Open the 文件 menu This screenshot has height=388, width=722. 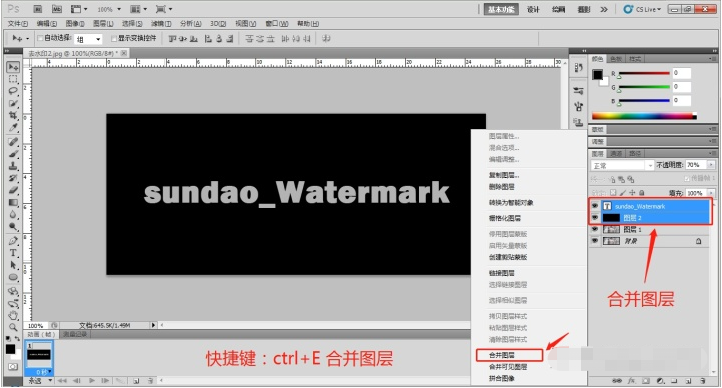click(x=18, y=23)
